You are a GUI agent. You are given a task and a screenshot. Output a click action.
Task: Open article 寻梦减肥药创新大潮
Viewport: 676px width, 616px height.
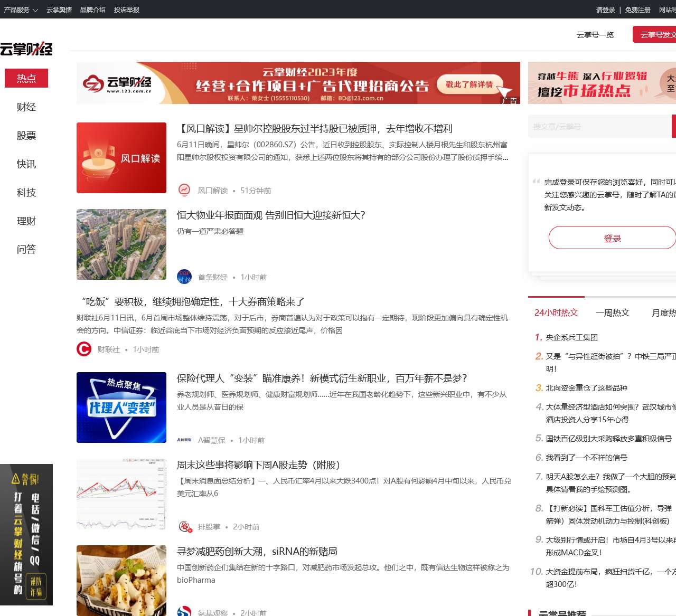pos(257,551)
